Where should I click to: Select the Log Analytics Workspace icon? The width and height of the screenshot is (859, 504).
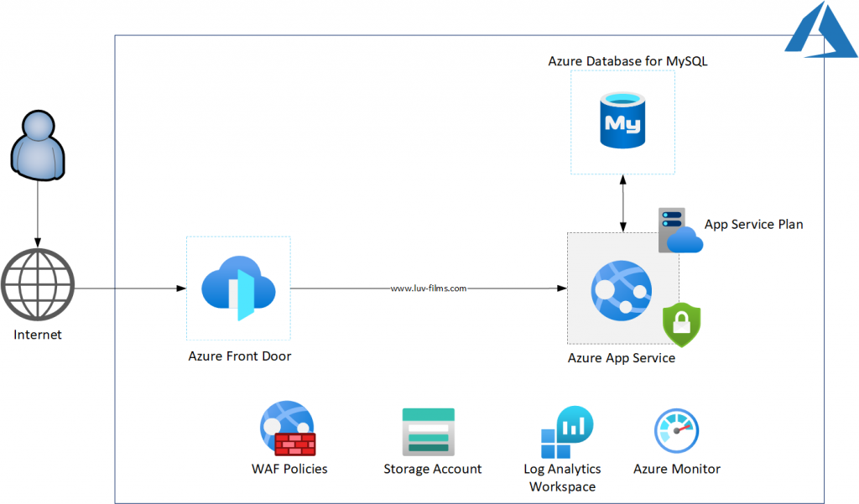pos(566,433)
